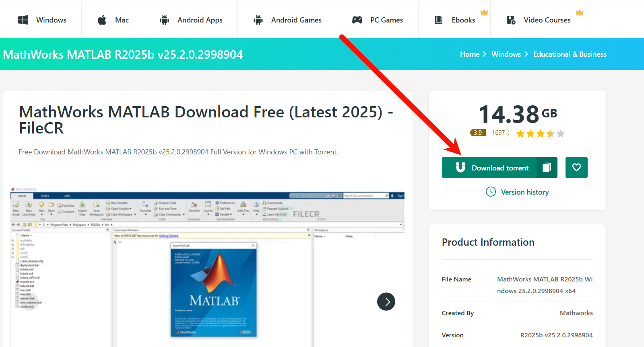Click the Version value R2025b v25.2.0.2998904
Image resolution: width=644 pixels, height=347 pixels.
pyautogui.click(x=557, y=335)
